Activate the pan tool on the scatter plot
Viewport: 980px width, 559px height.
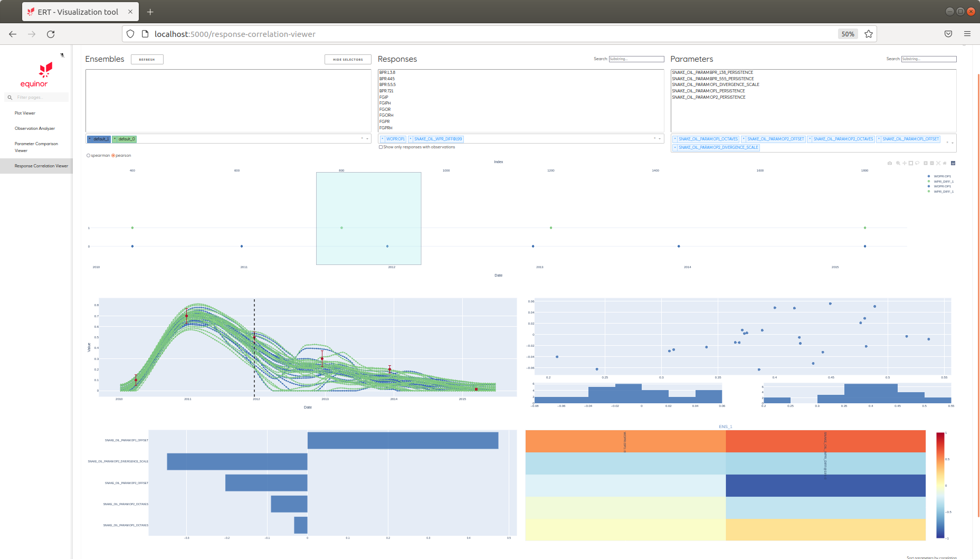click(x=905, y=163)
